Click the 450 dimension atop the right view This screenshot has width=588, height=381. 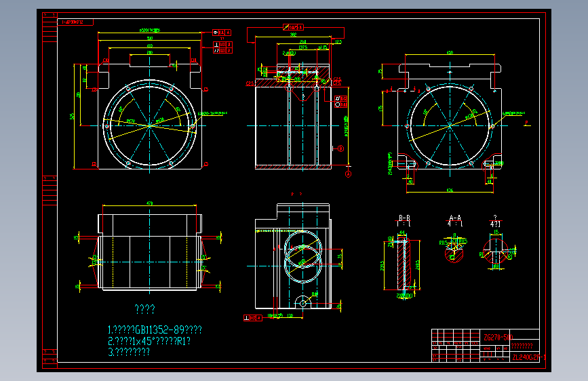[450, 53]
